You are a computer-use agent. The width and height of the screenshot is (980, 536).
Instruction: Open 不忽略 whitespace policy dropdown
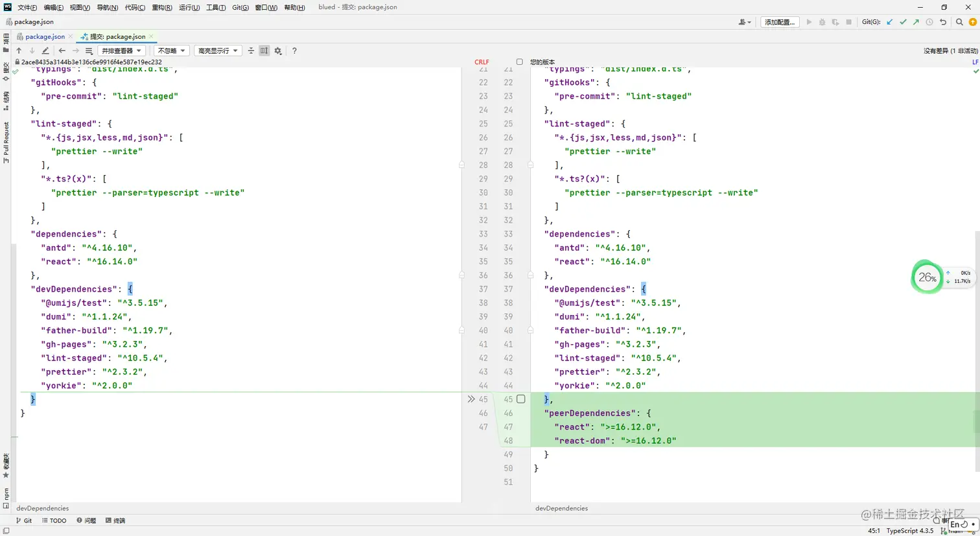point(172,51)
